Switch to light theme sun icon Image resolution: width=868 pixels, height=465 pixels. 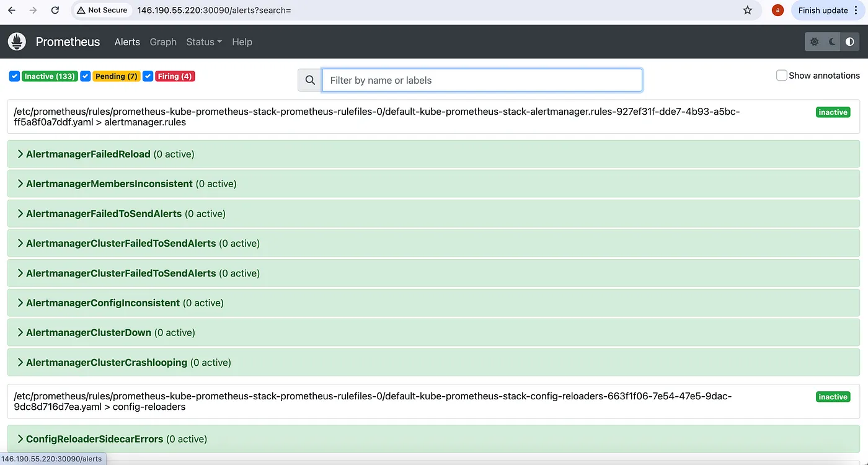(x=814, y=42)
